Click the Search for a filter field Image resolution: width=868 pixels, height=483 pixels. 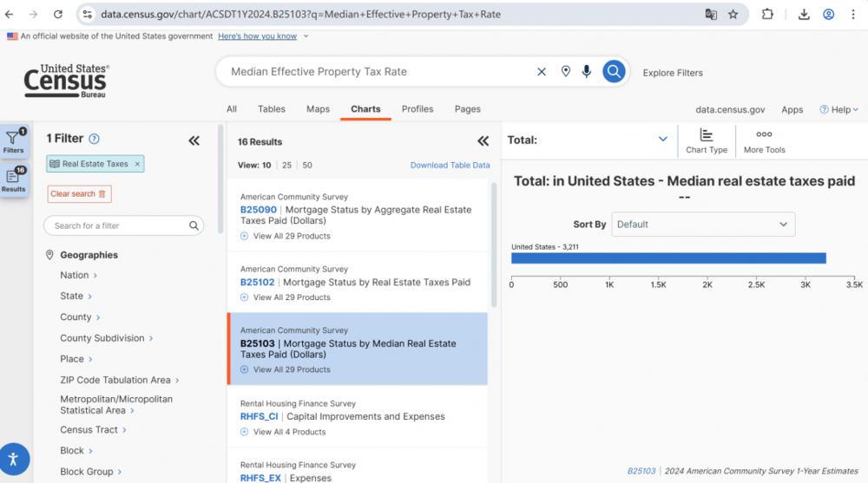coord(117,225)
